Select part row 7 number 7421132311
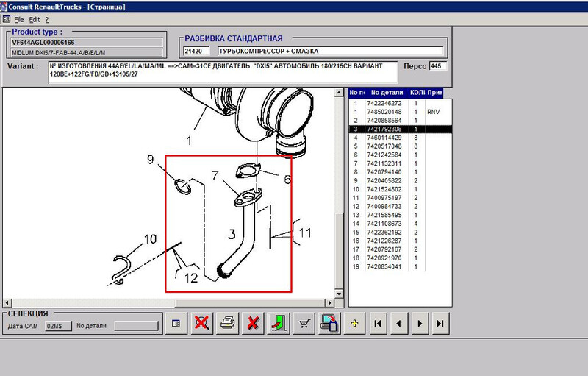Screen dimensions: 588x376 (x=400, y=163)
